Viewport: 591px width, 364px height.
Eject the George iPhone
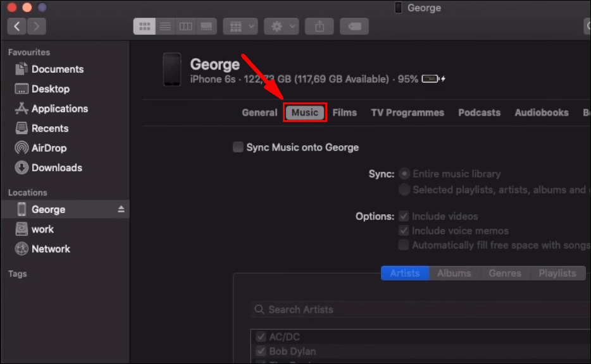[x=121, y=209]
